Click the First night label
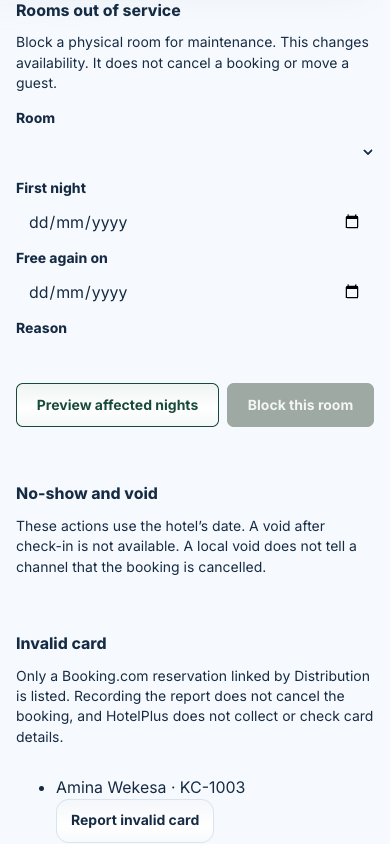390x844 pixels. 51,188
